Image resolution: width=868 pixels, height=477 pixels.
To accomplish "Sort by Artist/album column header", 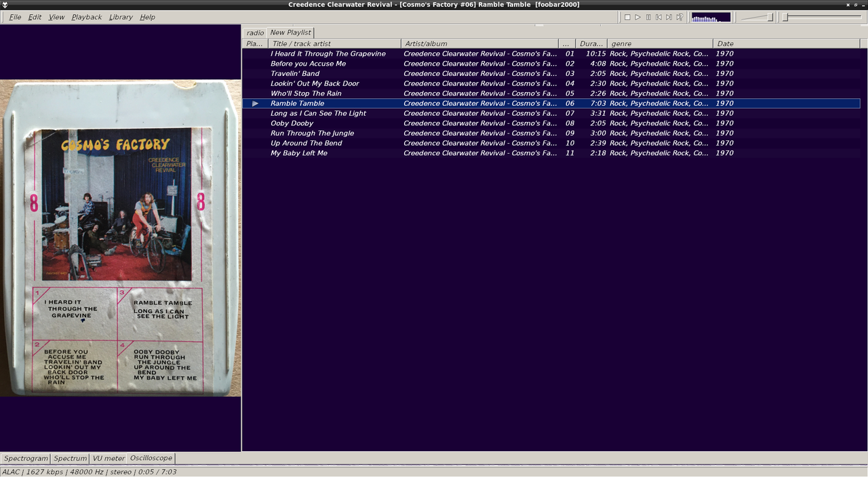I will (479, 43).
